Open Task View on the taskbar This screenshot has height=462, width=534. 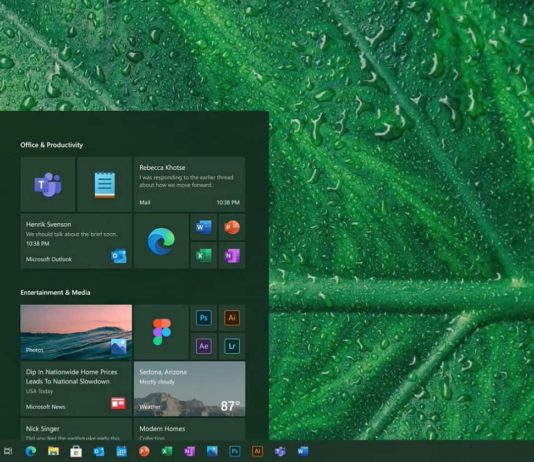[8, 451]
